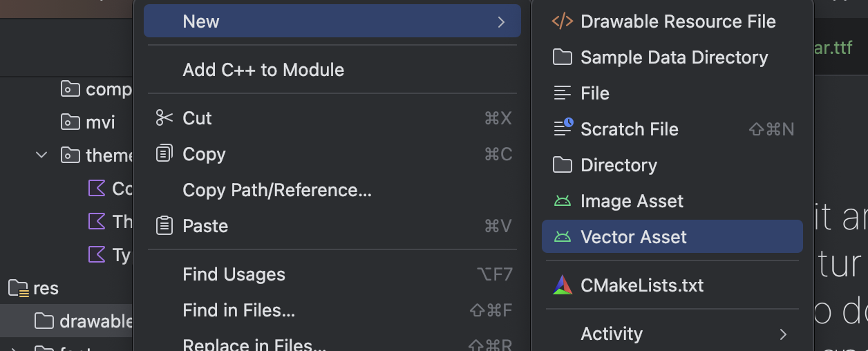868x351 pixels.
Task: Click the Drawable Resource File code icon
Action: [562, 21]
